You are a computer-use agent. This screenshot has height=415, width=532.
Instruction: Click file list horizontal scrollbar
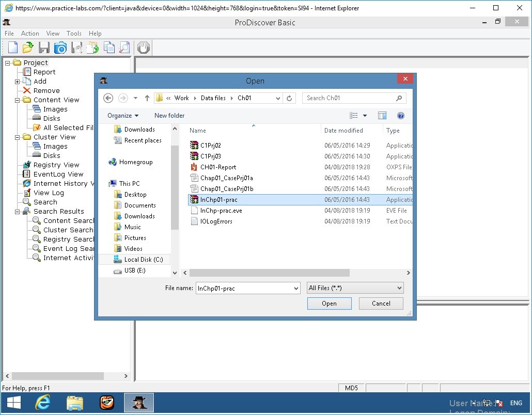pos(270,273)
